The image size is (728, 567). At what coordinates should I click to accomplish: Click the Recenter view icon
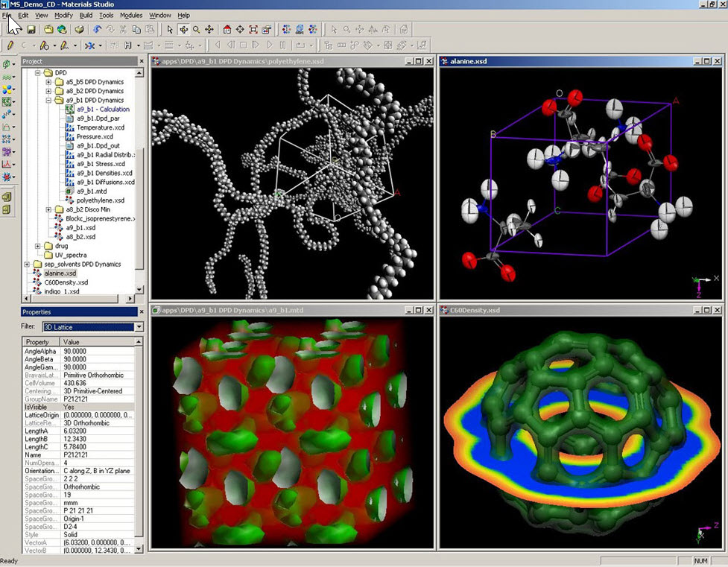(x=240, y=30)
